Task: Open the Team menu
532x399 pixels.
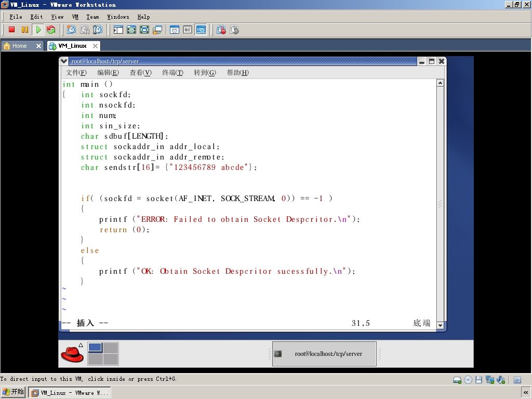Action: pos(92,17)
